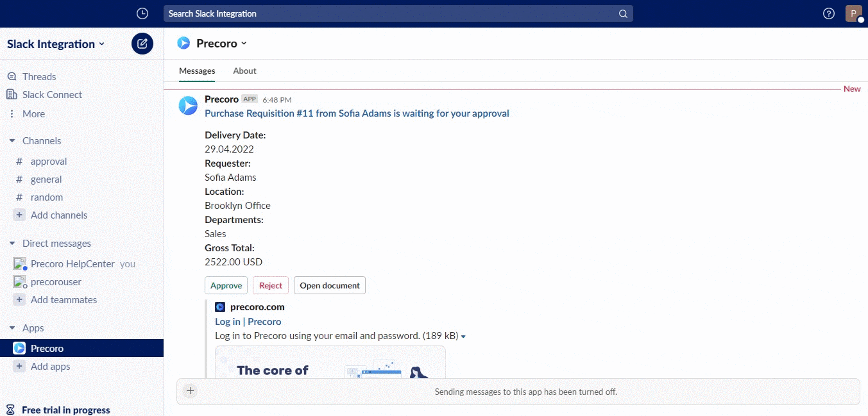The height and width of the screenshot is (416, 868).
Task: Click the Brooklyn Office location value
Action: [237, 206]
